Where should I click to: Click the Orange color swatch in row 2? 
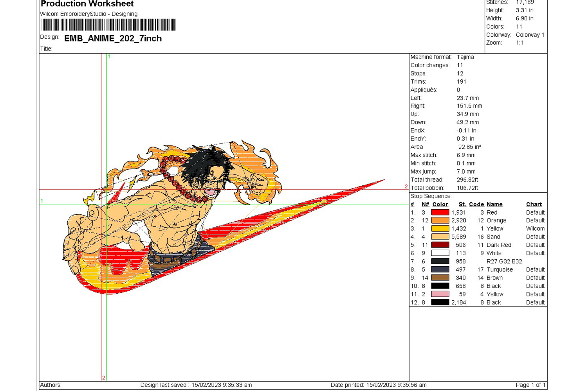tap(440, 221)
